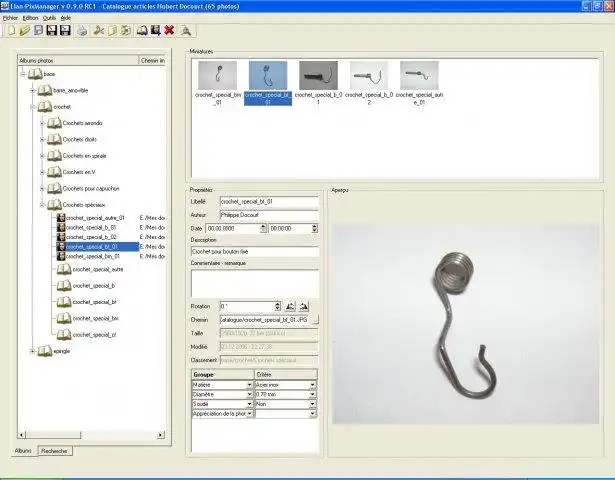Select thumbnail crochet_special_b_02

(x=369, y=83)
